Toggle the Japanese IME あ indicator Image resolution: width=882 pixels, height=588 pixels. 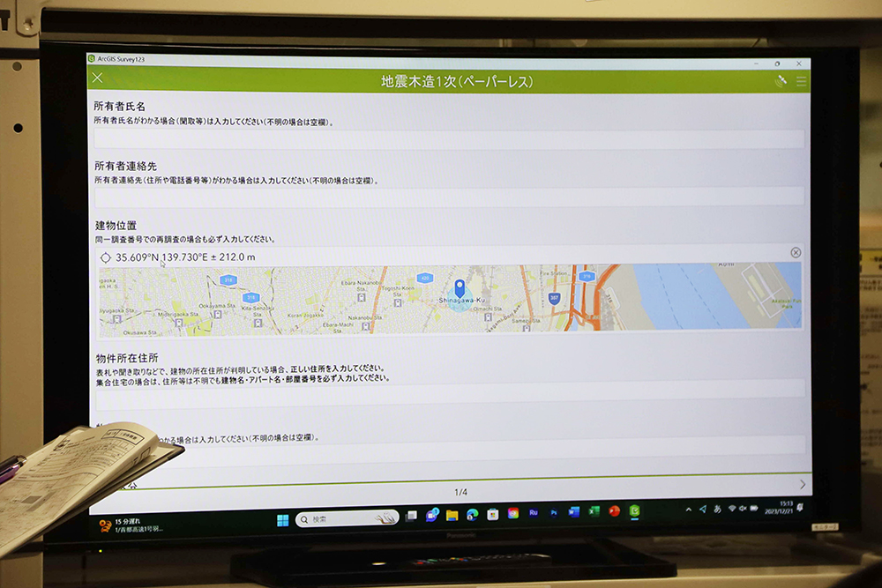pyautogui.click(x=717, y=509)
